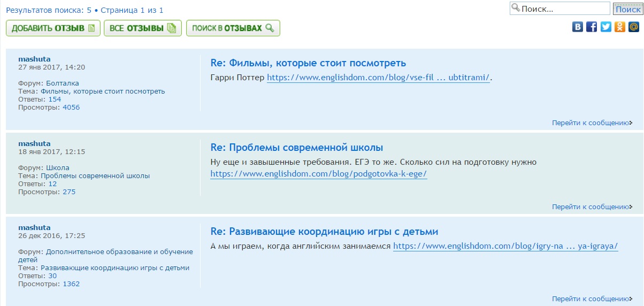Viewport: 644px width, 306px height.
Task: Open 'Дополнительное образование и обучение детей' forum link
Action: 105,255
